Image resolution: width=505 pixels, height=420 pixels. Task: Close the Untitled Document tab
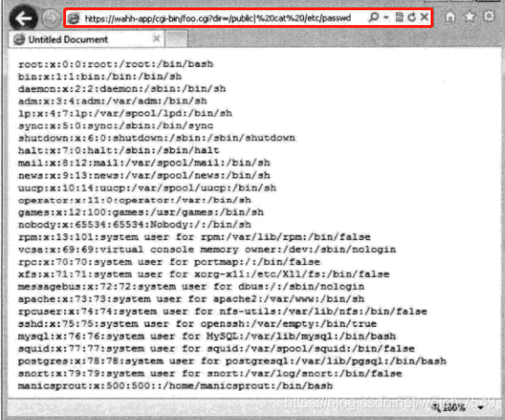tap(156, 39)
